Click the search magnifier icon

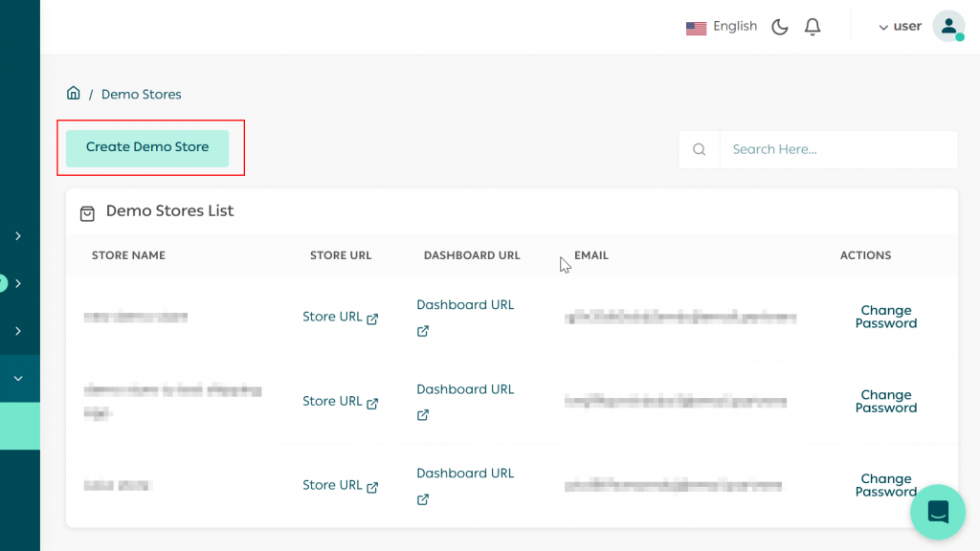click(699, 149)
